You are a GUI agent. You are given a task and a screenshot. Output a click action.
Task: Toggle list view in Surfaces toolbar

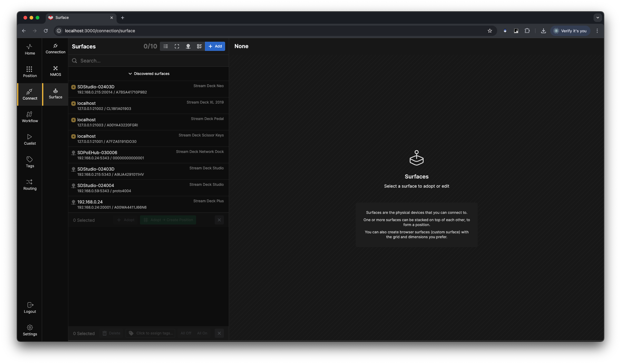pos(166,46)
